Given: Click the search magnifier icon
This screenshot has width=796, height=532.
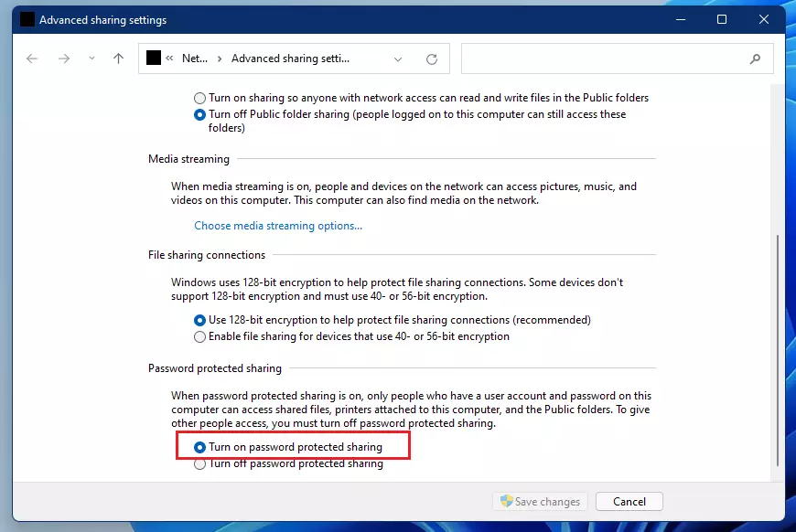Looking at the screenshot, I should tap(755, 58).
